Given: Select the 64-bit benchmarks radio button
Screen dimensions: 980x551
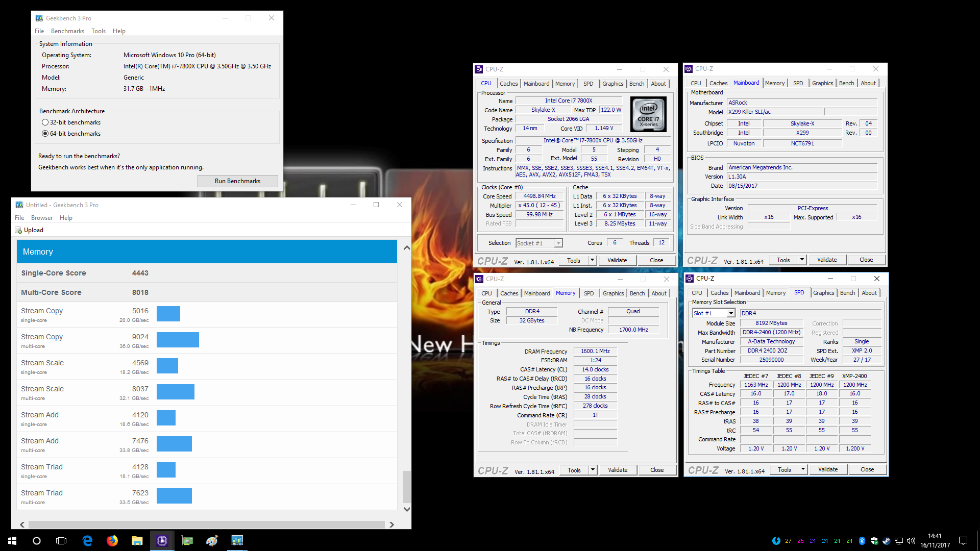Looking at the screenshot, I should coord(45,134).
